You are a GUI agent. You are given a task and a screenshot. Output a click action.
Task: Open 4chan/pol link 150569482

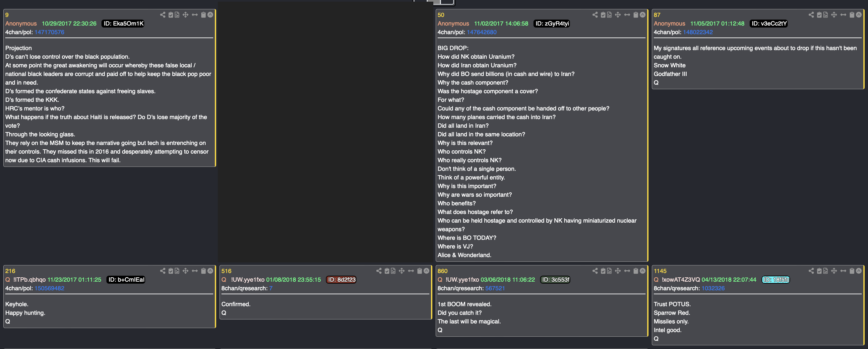(49, 288)
